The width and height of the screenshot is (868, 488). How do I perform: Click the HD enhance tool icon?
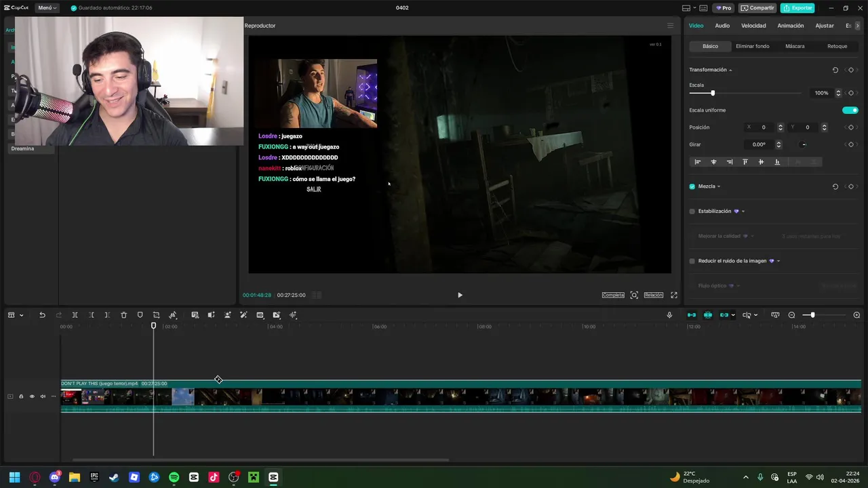pos(260,315)
